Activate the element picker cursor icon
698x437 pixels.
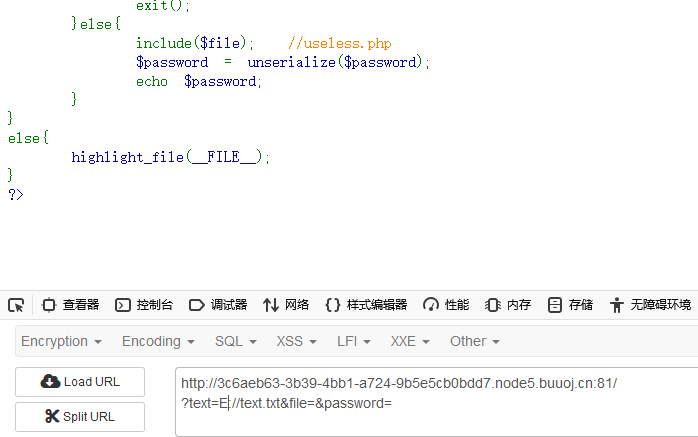pyautogui.click(x=16, y=305)
